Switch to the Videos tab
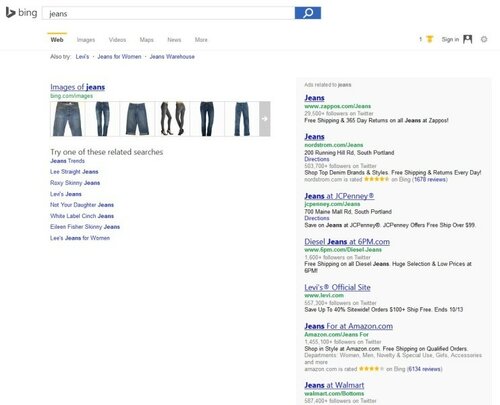500x405 pixels. 117,40
